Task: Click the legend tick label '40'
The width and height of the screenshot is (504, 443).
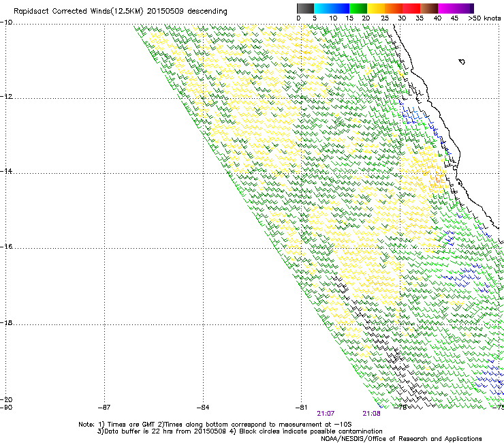Action: (x=437, y=18)
